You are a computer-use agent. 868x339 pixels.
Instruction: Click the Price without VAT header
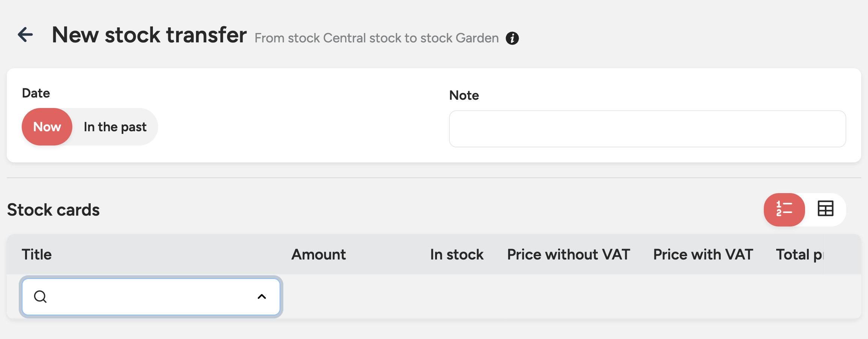[x=568, y=255]
